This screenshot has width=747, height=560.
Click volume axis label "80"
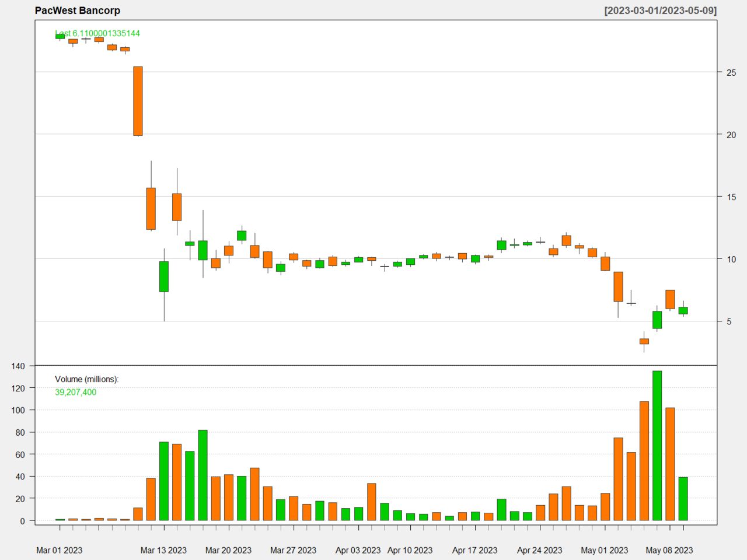20,432
